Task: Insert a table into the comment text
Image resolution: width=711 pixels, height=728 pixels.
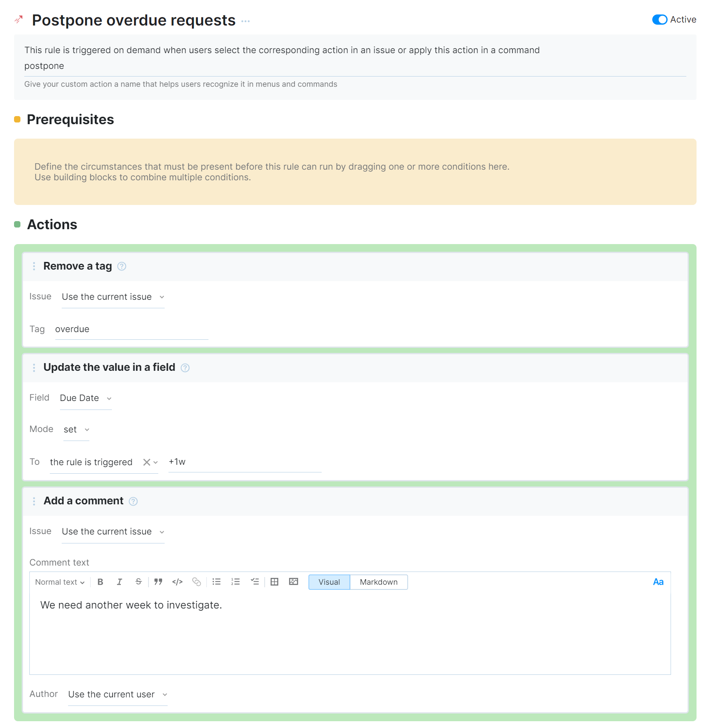Action: pos(274,582)
